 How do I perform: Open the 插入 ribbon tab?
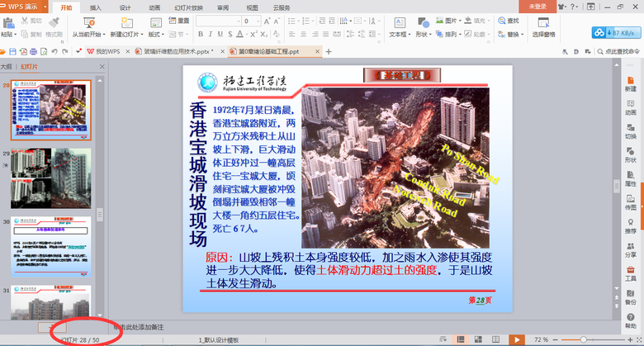point(96,7)
